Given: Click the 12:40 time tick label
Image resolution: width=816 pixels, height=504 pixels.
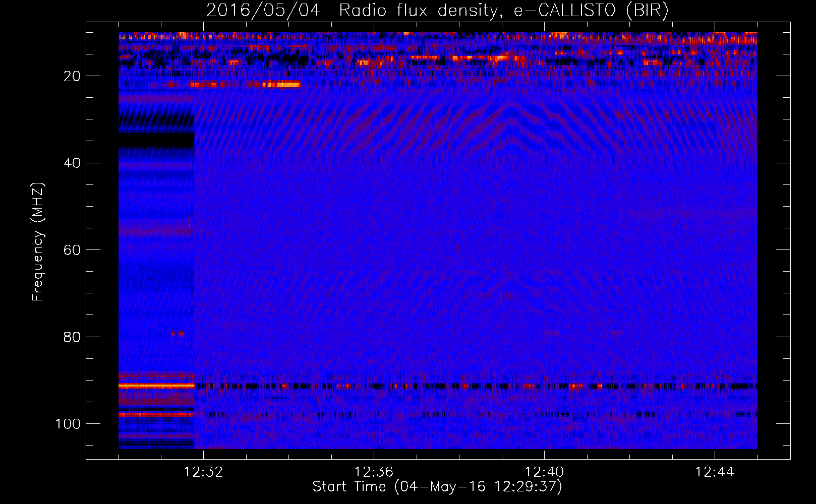Looking at the screenshot, I should click(544, 472).
